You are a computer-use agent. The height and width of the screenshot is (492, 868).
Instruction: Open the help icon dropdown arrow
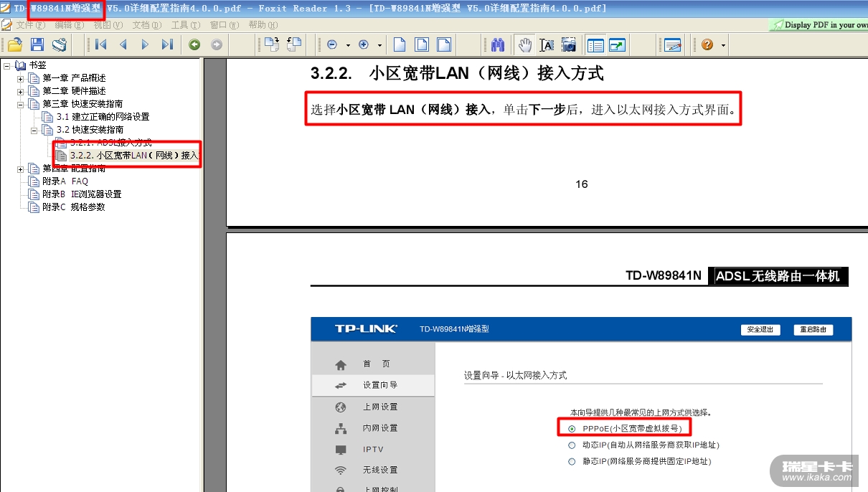point(723,45)
